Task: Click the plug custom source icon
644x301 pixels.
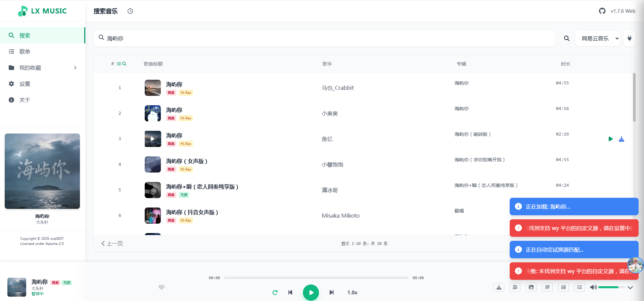Action: click(x=630, y=38)
